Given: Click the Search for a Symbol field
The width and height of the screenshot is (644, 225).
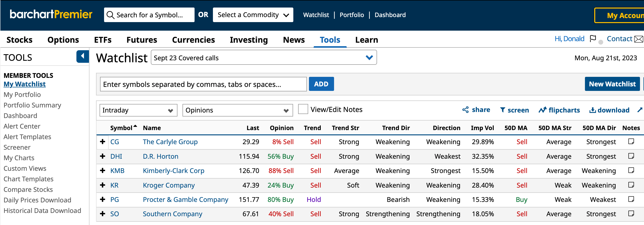Looking at the screenshot, I should click(149, 15).
